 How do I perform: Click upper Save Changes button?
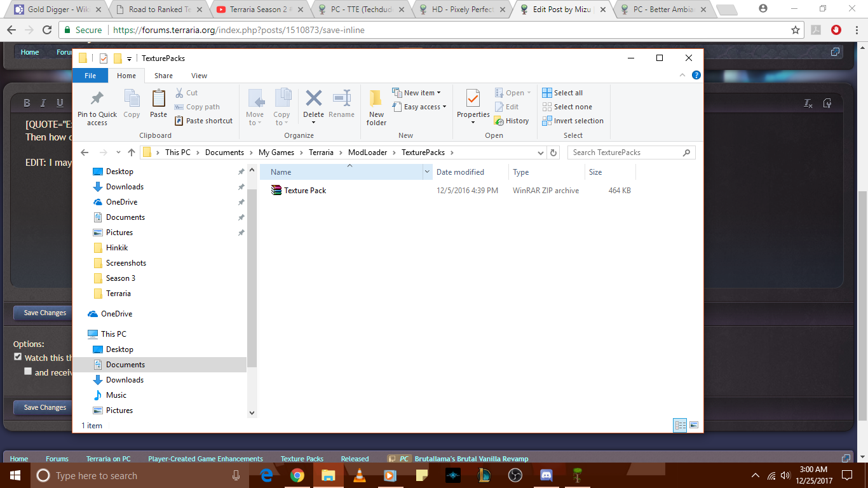tap(45, 313)
